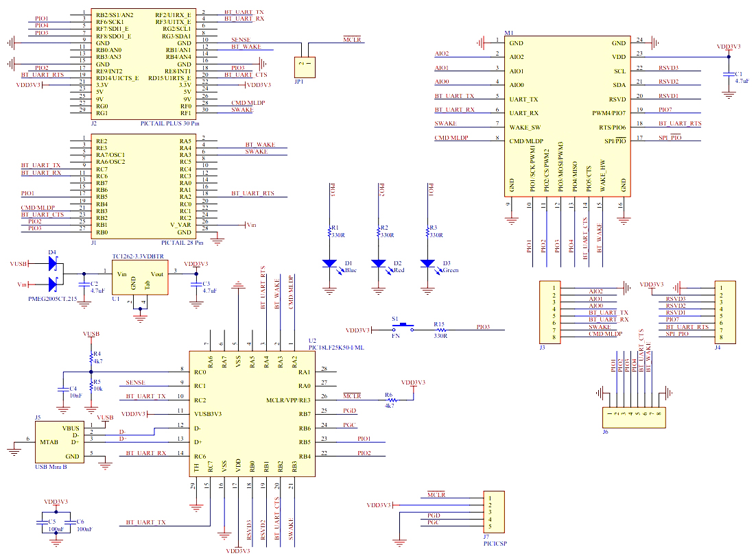Select the 'WAKE_SW' pin name on M1

point(525,127)
